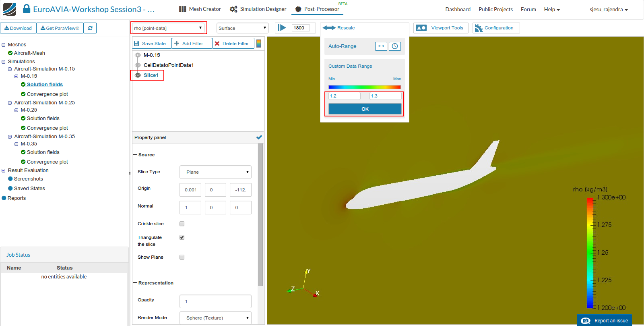Open the Slice Type dropdown
Viewport: 644px width, 326px height.
pos(215,172)
